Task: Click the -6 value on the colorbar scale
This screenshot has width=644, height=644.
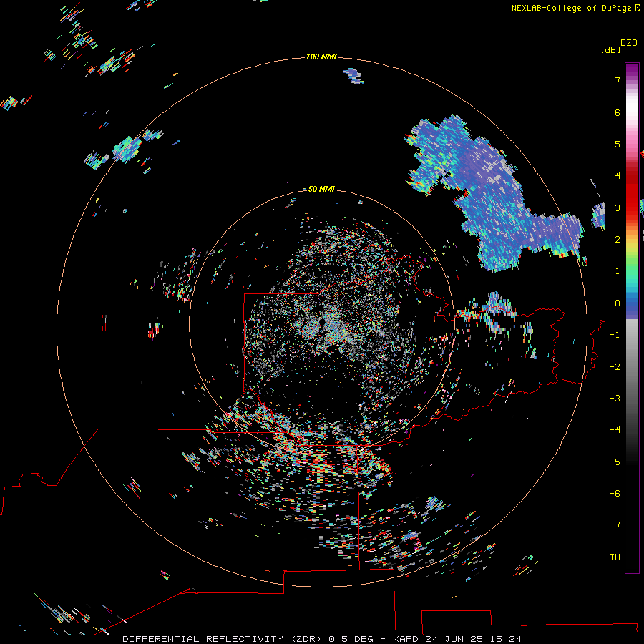Action: coord(615,494)
